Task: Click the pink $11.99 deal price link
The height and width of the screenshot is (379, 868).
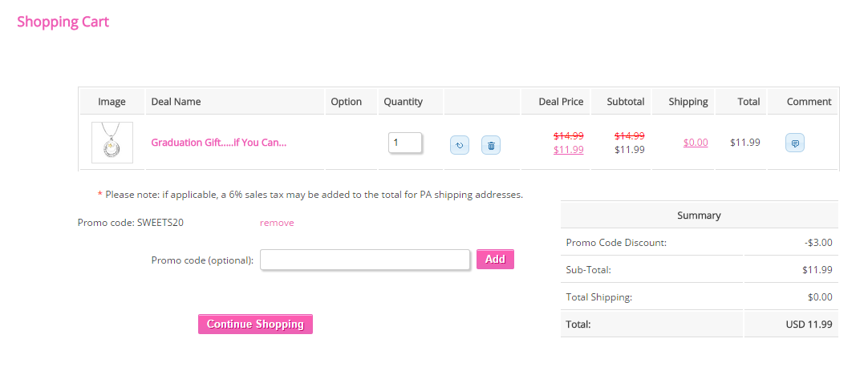Action: click(x=568, y=149)
